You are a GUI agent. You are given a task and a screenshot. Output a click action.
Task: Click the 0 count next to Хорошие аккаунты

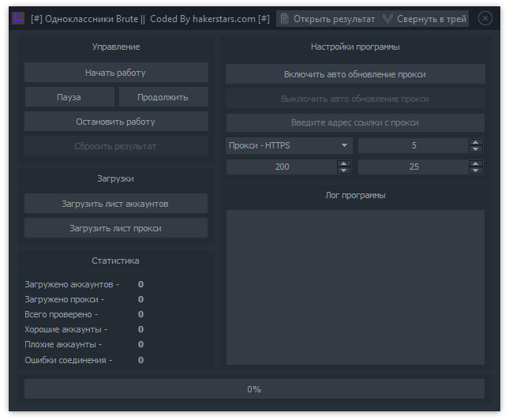(x=141, y=329)
